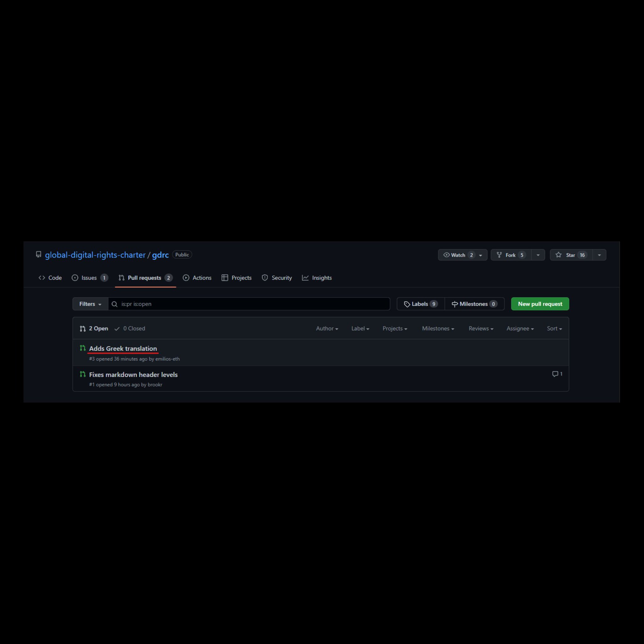Expand the Label filter dropdown
644x644 pixels.
pos(360,328)
